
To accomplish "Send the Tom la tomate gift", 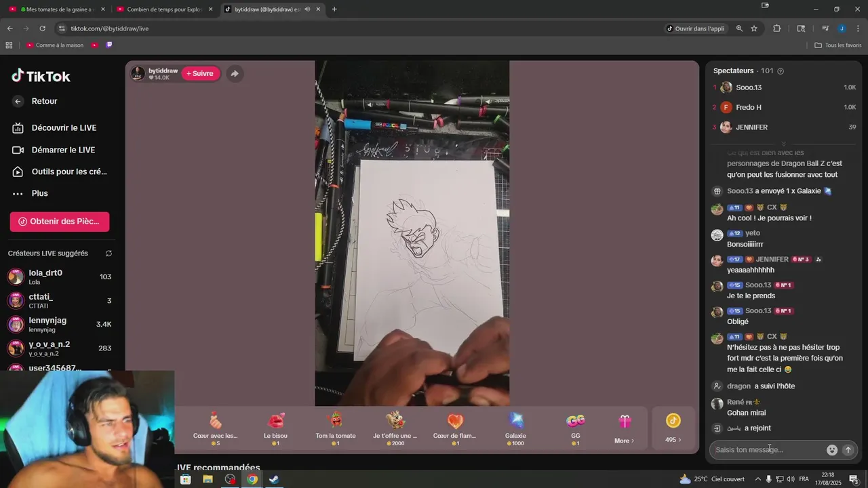I will [336, 428].
